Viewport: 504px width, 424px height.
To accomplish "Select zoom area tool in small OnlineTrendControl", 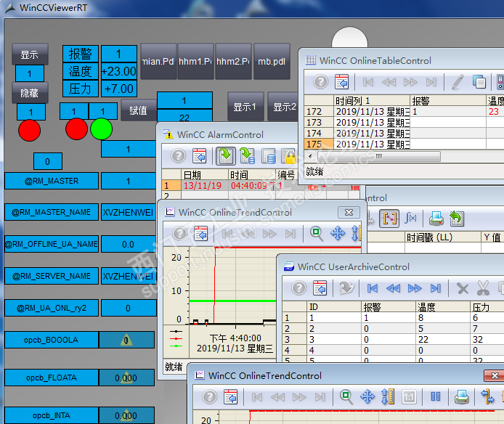I will pos(317,234).
